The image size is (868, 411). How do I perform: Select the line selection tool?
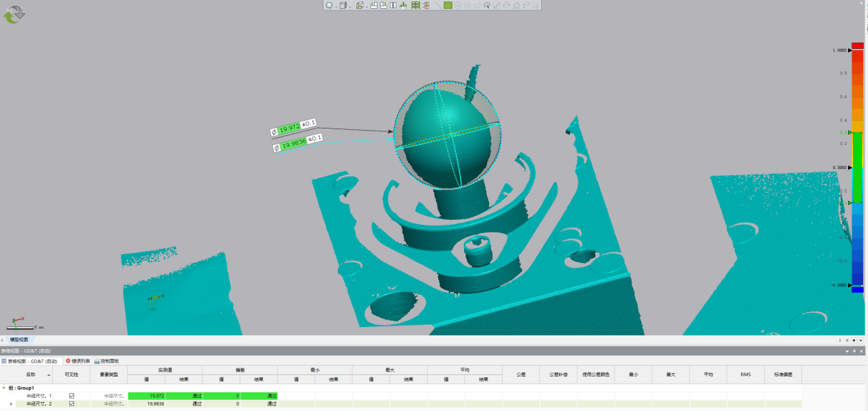click(x=437, y=5)
